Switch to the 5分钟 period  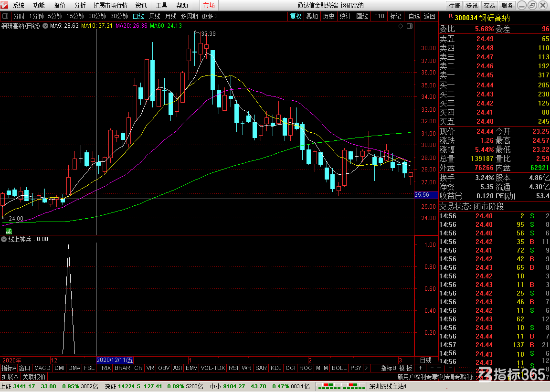point(55,16)
